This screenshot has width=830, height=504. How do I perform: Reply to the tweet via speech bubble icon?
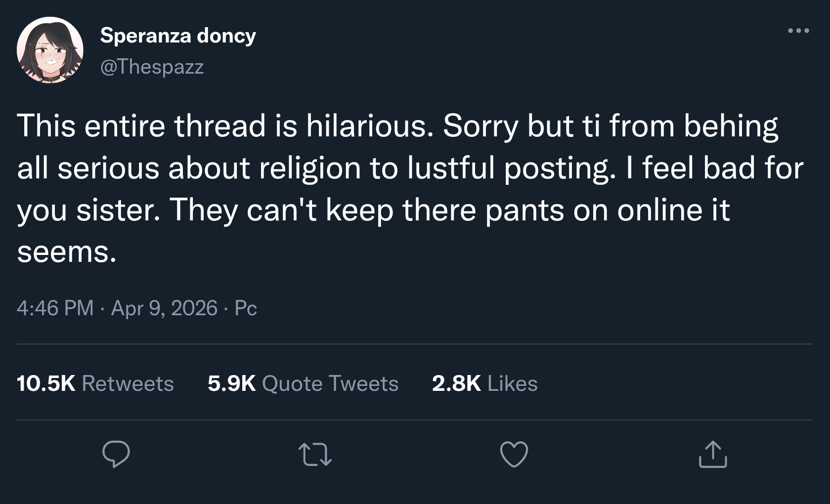pos(116,454)
